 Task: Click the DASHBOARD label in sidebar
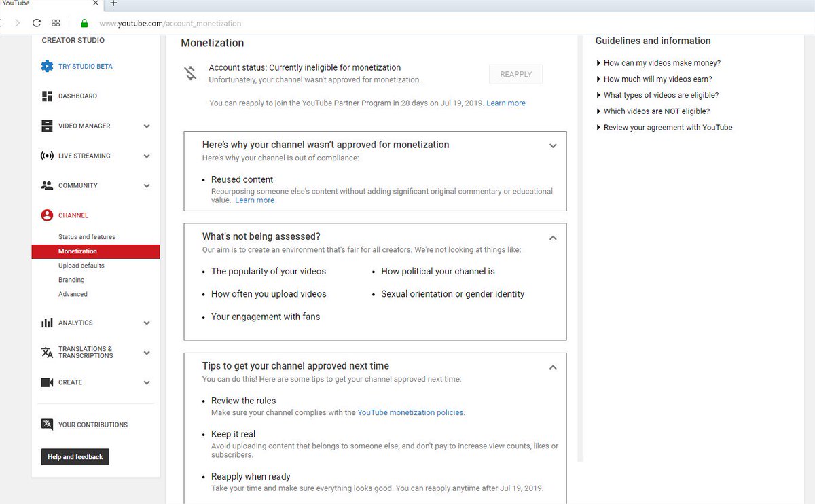[x=77, y=96]
